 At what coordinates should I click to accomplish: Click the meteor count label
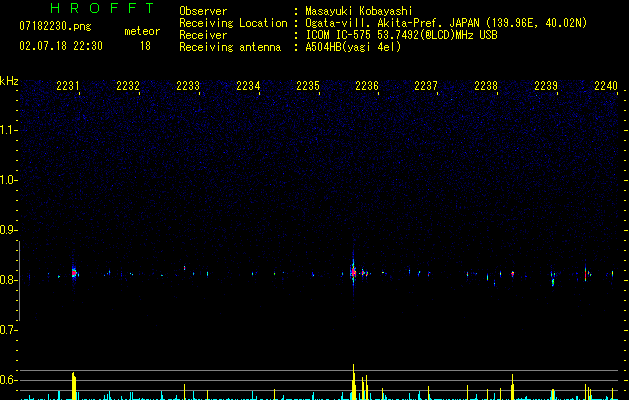(x=142, y=31)
